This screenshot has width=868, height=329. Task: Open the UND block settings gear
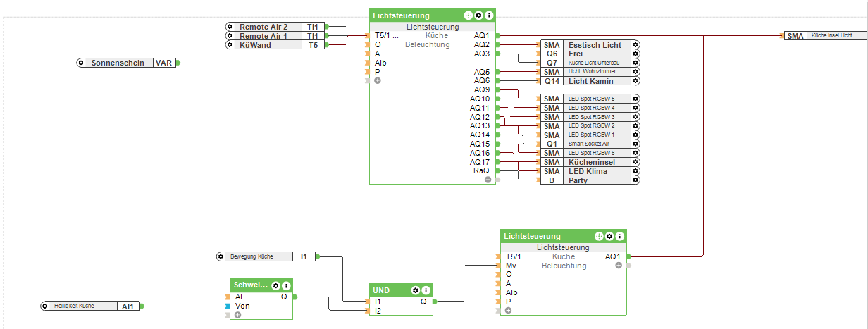pyautogui.click(x=416, y=290)
